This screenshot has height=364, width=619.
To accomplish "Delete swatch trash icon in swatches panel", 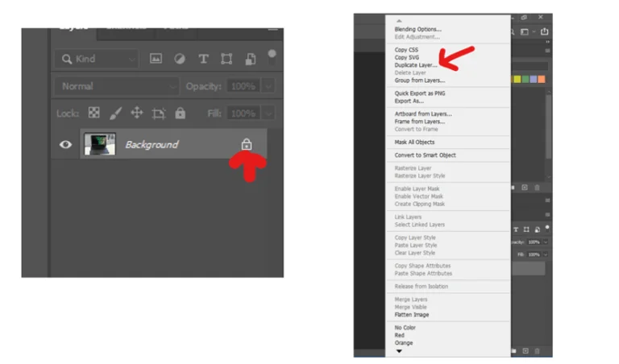I will (537, 188).
